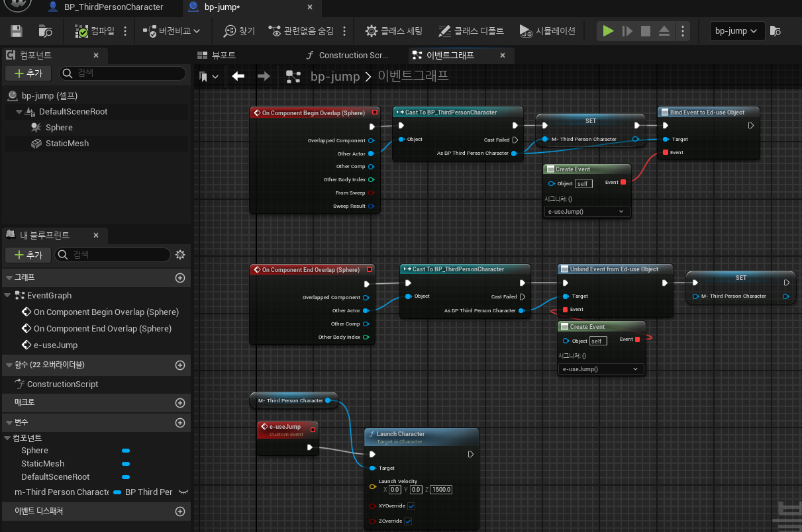Click Launch Velocity X value field
The image size is (802, 532).
click(x=395, y=490)
